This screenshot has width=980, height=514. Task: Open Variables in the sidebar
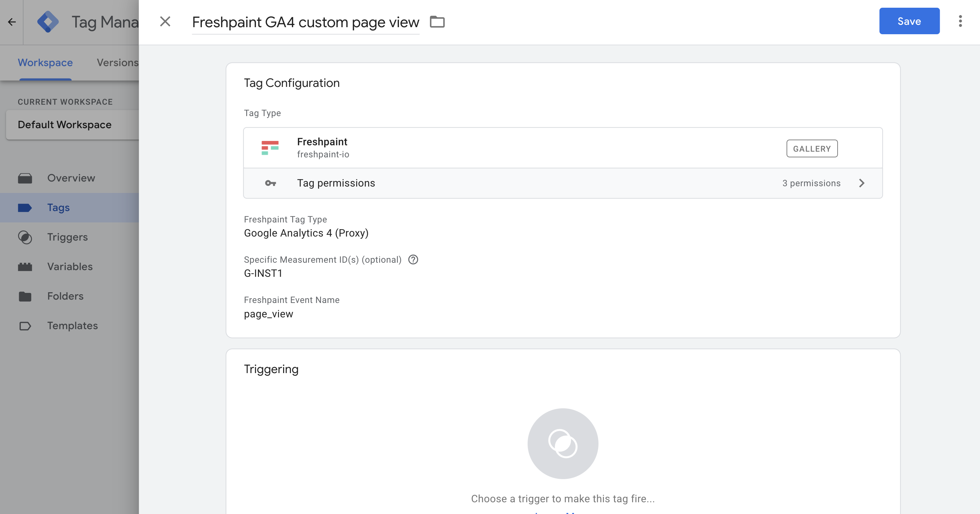click(70, 266)
